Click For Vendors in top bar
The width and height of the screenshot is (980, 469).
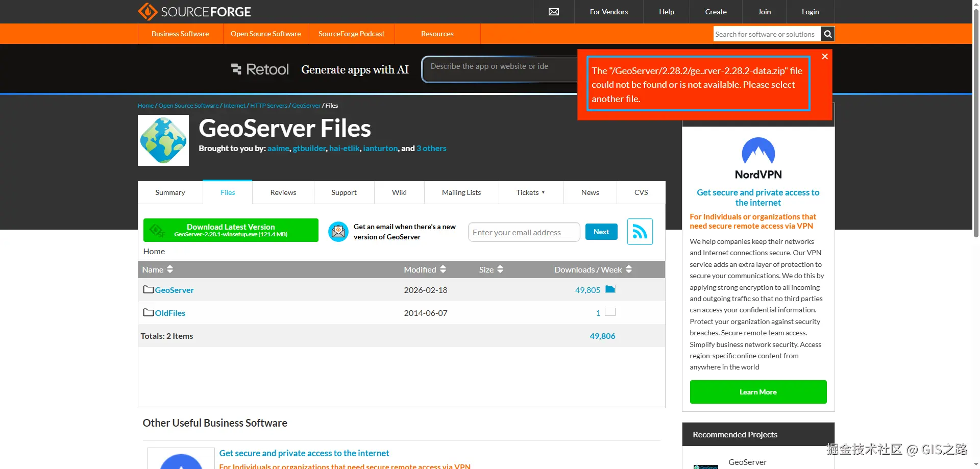coord(609,12)
